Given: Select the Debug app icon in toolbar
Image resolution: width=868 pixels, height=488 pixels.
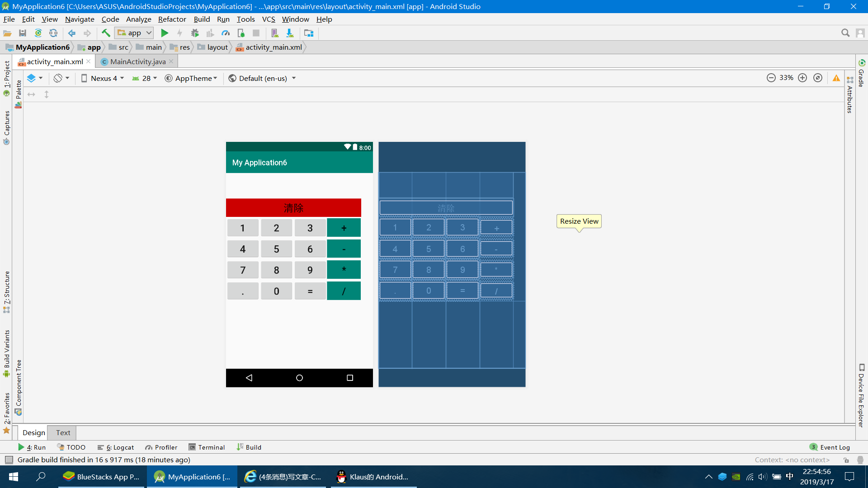Looking at the screenshot, I should pos(195,33).
